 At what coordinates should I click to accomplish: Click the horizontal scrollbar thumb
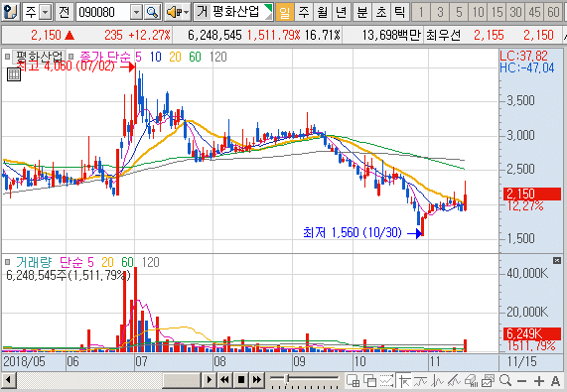click(x=182, y=380)
